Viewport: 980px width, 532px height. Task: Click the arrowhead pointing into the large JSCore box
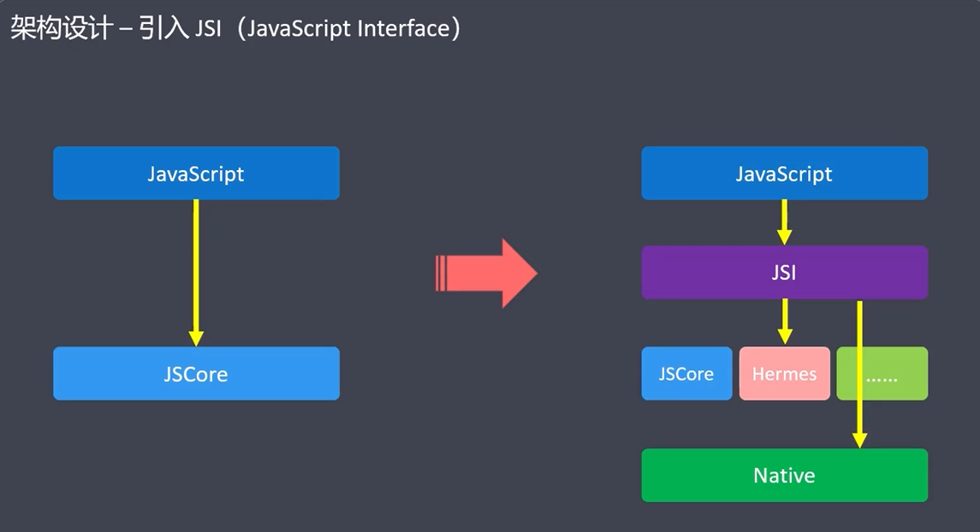(x=196, y=337)
